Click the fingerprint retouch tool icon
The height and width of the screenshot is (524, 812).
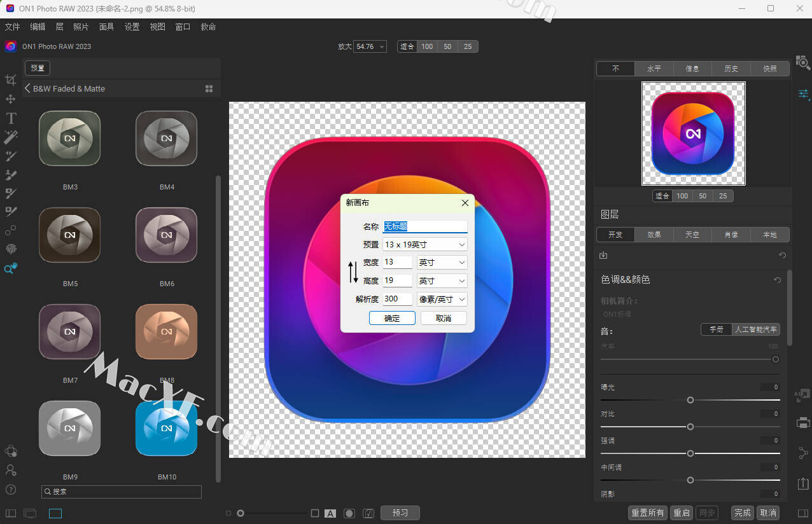11,249
